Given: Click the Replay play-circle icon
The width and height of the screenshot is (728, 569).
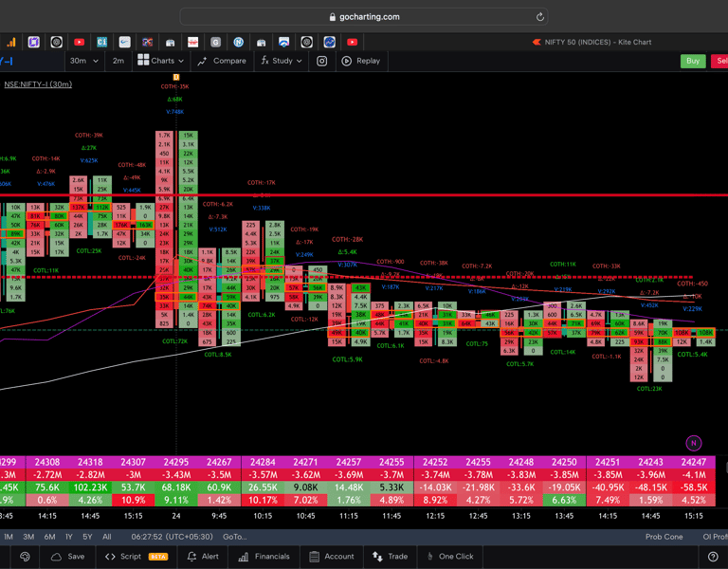Looking at the screenshot, I should (x=346, y=61).
